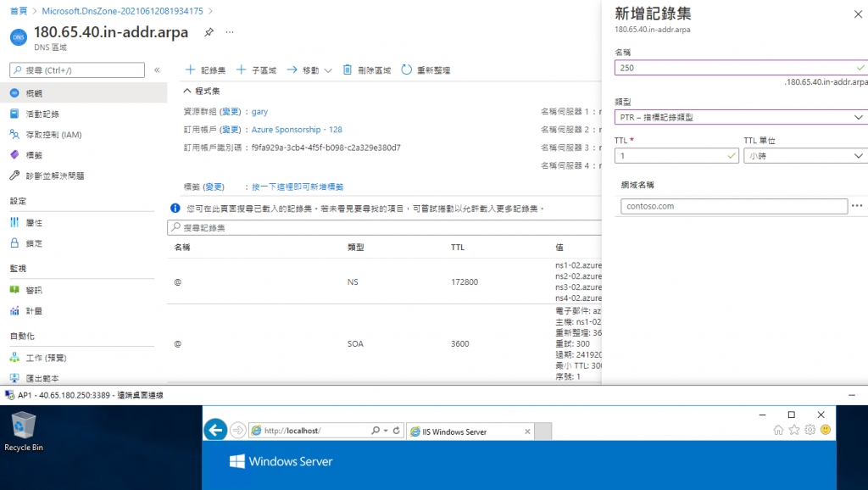Click TTL value 3600
Viewport: 868px width, 490px height.
460,344
